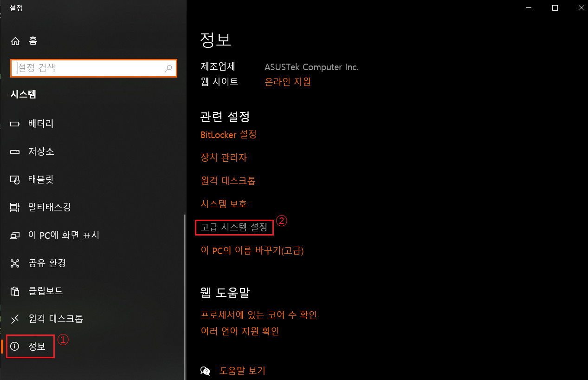
Task: Click the 정보 info circle icon
Action: coord(15,347)
